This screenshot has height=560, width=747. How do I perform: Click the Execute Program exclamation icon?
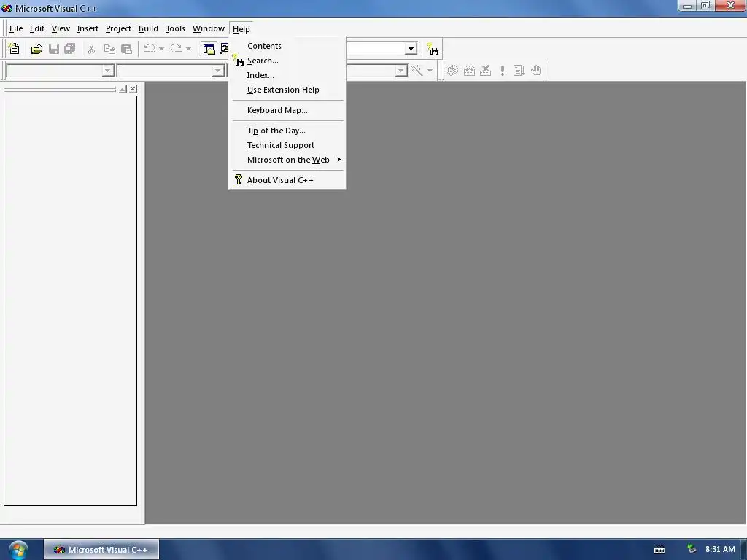pyautogui.click(x=503, y=71)
